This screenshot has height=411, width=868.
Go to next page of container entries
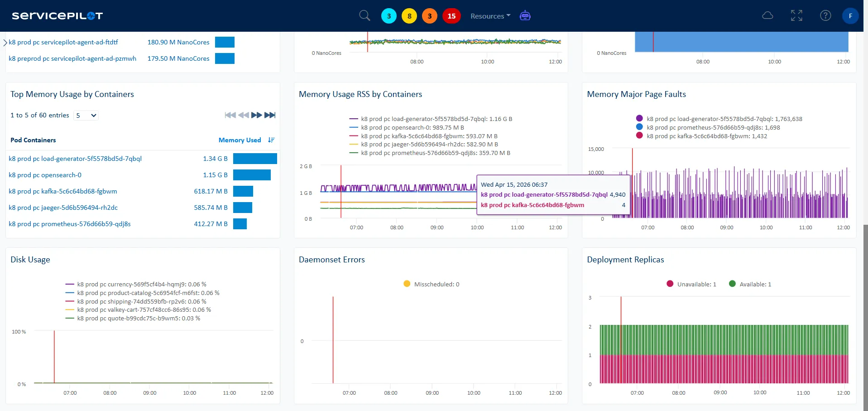(x=256, y=115)
